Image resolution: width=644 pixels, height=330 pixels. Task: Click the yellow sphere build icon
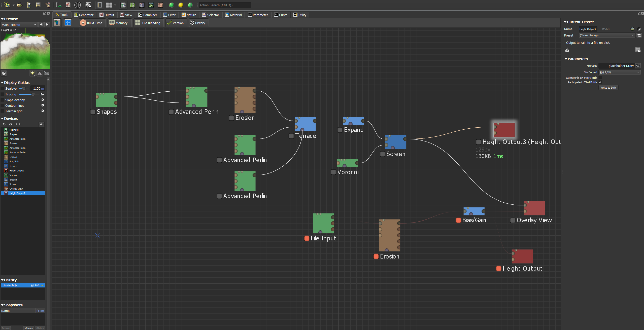click(x=181, y=5)
